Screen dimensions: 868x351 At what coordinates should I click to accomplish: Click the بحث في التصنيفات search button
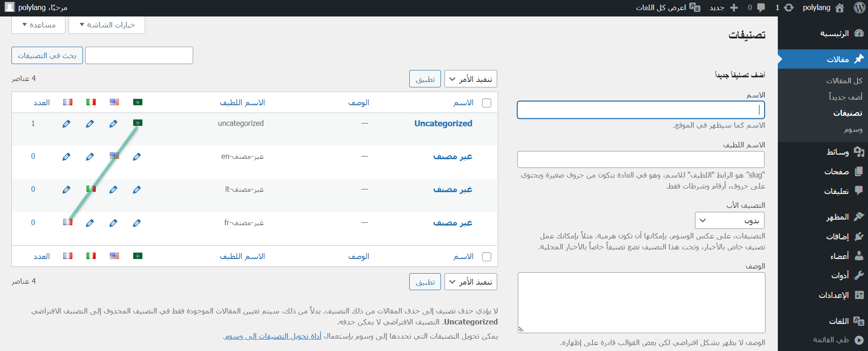47,55
